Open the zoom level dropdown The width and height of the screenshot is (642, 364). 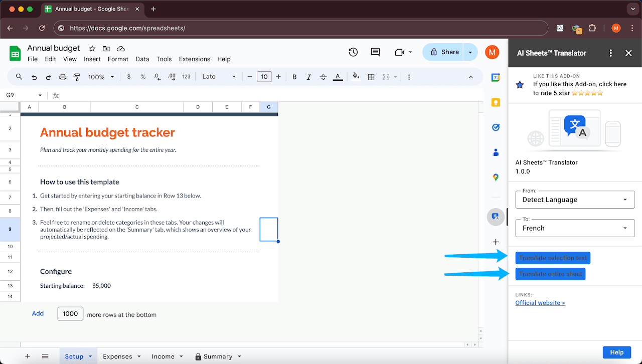[x=101, y=77]
